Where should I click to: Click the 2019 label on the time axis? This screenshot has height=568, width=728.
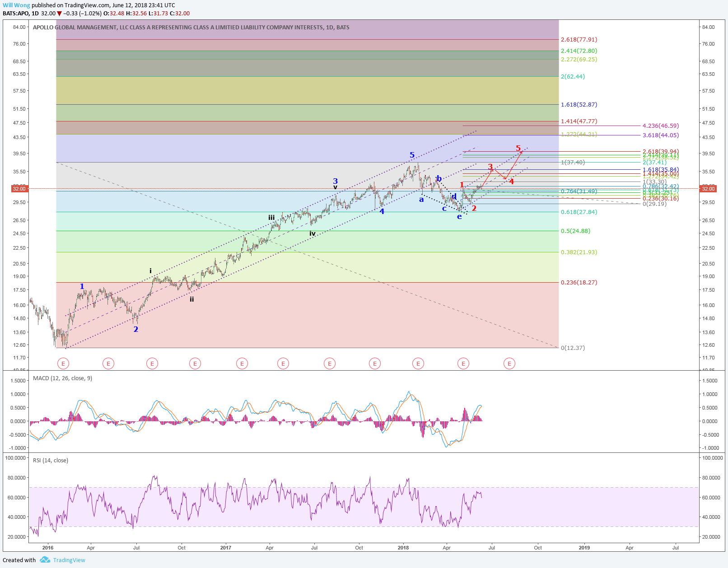pyautogui.click(x=584, y=548)
